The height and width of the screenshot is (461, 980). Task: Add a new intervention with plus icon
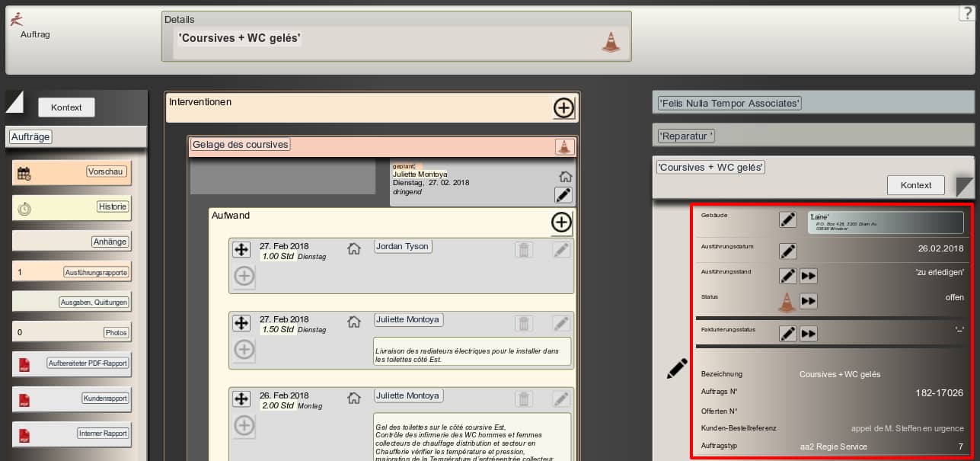pos(563,108)
